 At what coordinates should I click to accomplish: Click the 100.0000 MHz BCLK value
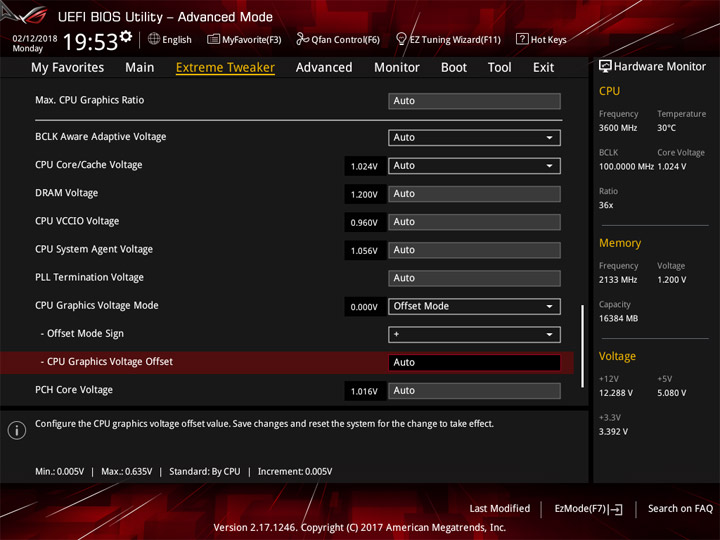[626, 167]
